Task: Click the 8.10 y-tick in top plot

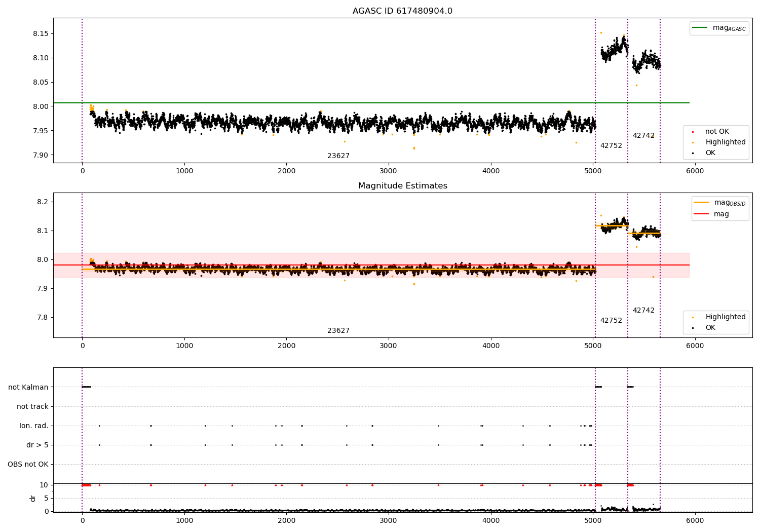Action: pyautogui.click(x=41, y=58)
